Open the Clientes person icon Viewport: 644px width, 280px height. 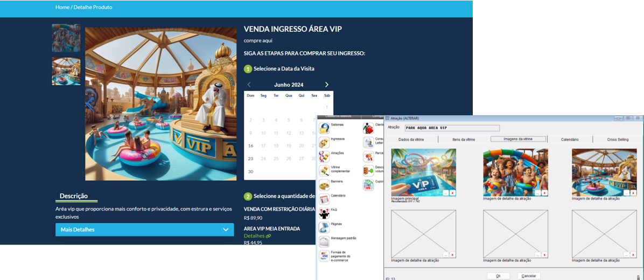(x=368, y=128)
